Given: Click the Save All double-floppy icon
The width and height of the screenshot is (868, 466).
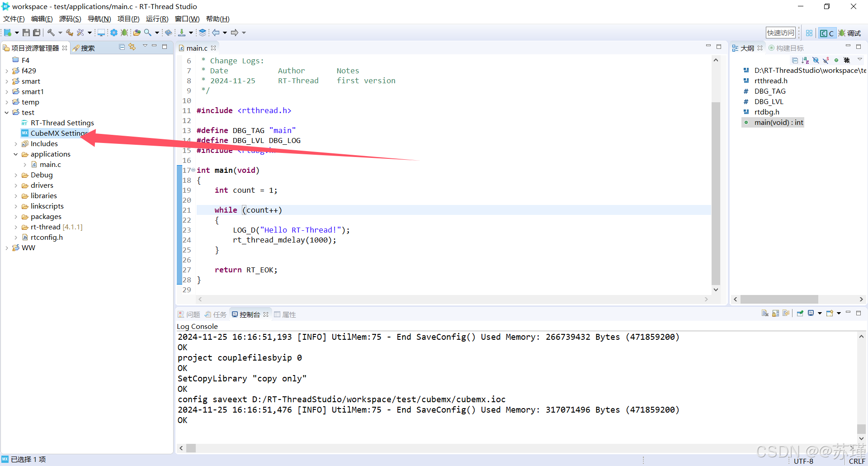Looking at the screenshot, I should point(37,33).
